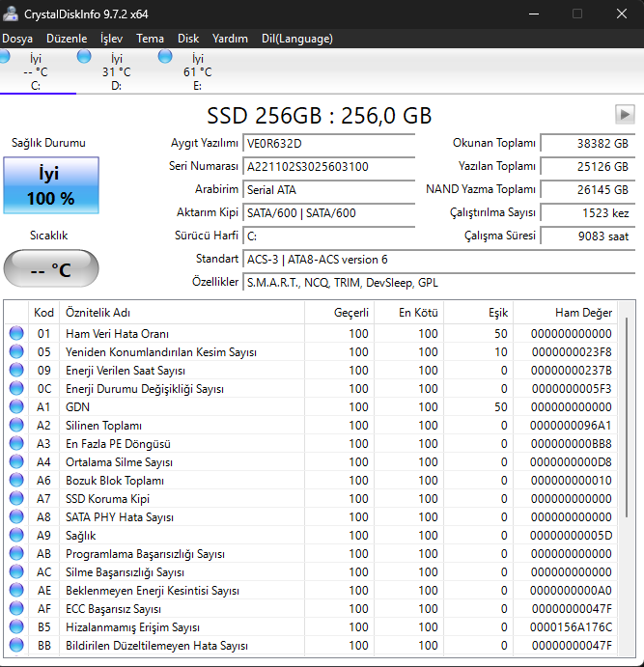Click Çalıştırılma Sayısı value 1523 kez

click(x=588, y=212)
